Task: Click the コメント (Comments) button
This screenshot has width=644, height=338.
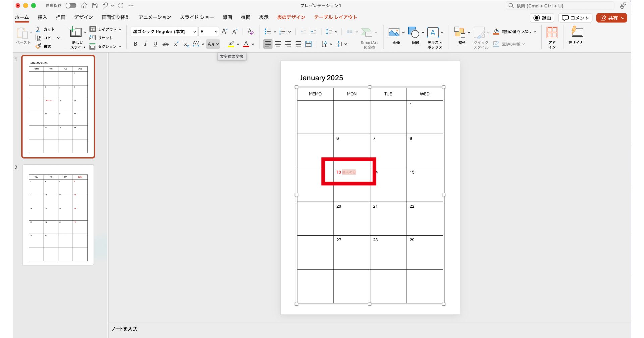Action: pyautogui.click(x=575, y=18)
